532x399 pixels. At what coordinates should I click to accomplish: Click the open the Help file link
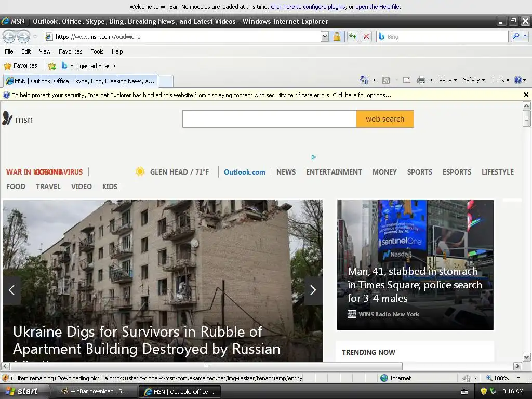(x=378, y=6)
